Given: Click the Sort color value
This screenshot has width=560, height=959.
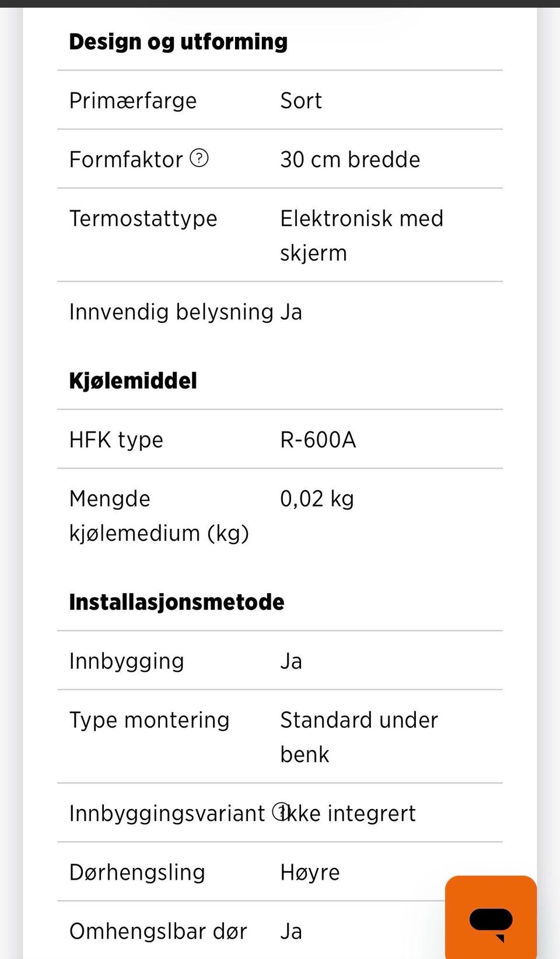Looking at the screenshot, I should pyautogui.click(x=301, y=100).
